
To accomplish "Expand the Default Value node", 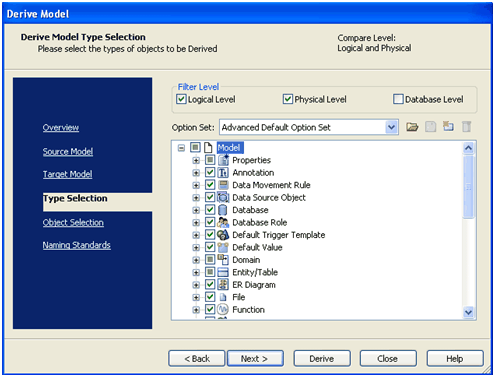I will coord(196,248).
